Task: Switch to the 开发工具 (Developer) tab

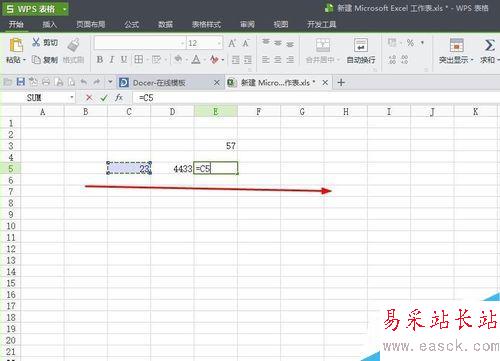Action: (321, 24)
